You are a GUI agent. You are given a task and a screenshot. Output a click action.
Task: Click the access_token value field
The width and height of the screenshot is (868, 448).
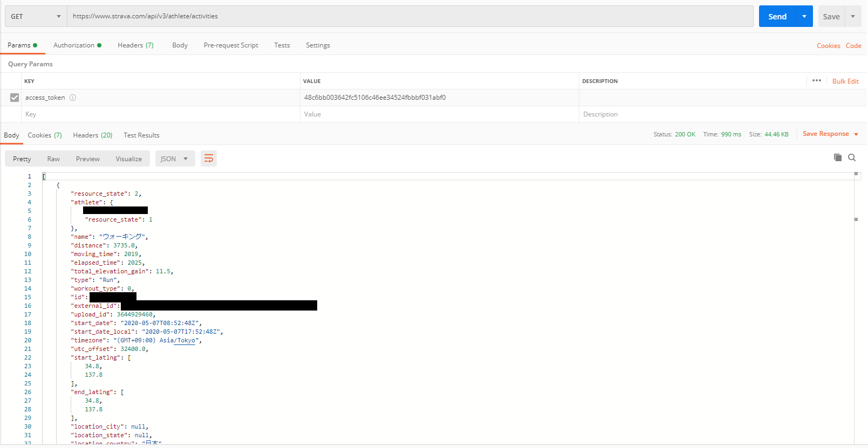pyautogui.click(x=439, y=98)
